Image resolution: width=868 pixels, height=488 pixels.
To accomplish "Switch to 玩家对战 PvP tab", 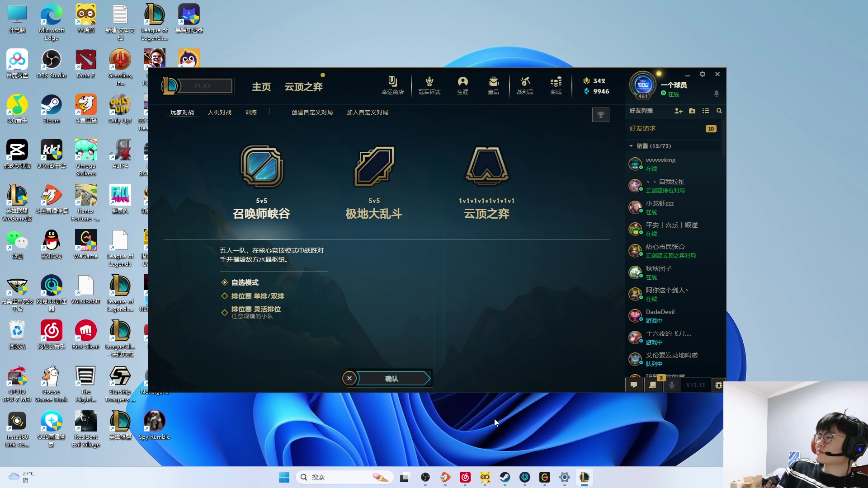I will point(182,113).
